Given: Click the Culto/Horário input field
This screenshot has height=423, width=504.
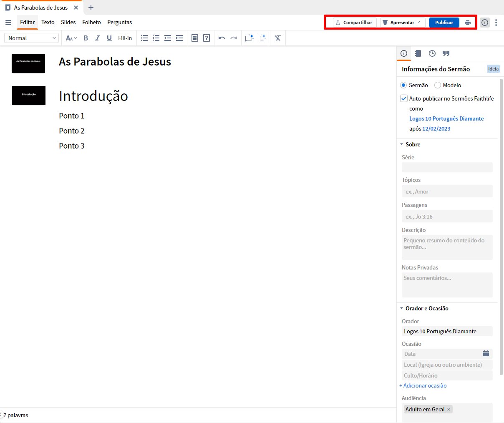Looking at the screenshot, I should coord(447,375).
